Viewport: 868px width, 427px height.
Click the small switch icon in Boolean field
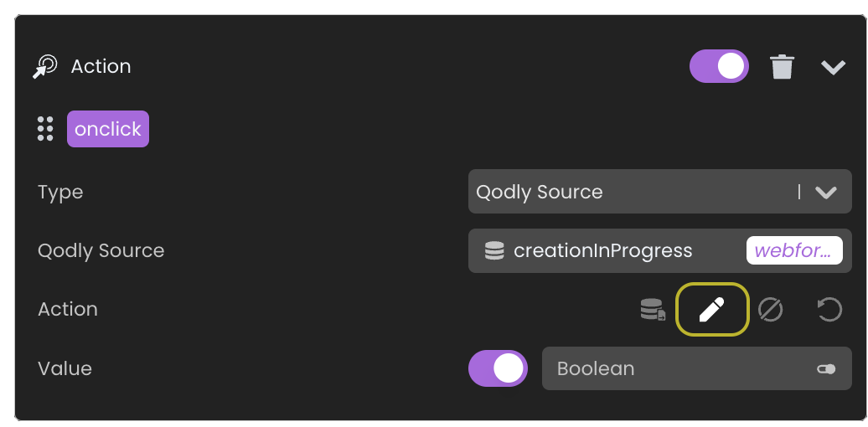coord(826,368)
